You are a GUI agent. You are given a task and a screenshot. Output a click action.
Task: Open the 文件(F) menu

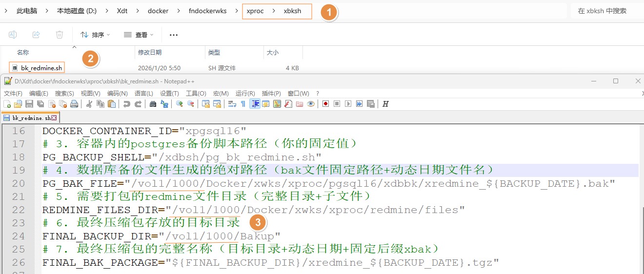coord(13,93)
